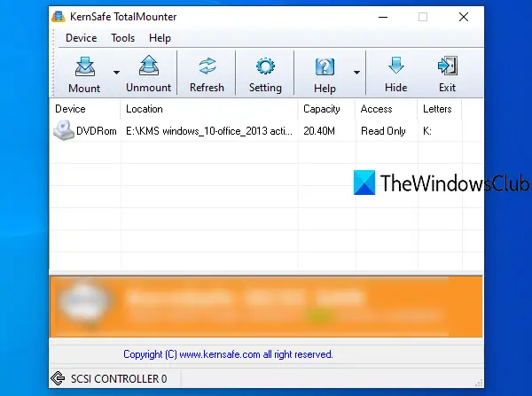Screen dimensions: 532x396
Task: Expand the Help toolbar dropdown arrow
Action: click(356, 73)
